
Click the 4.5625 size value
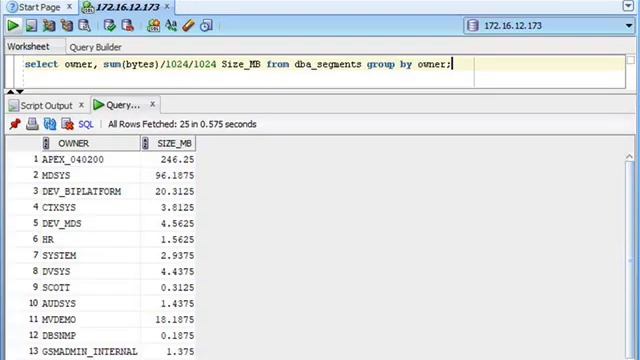(177, 224)
